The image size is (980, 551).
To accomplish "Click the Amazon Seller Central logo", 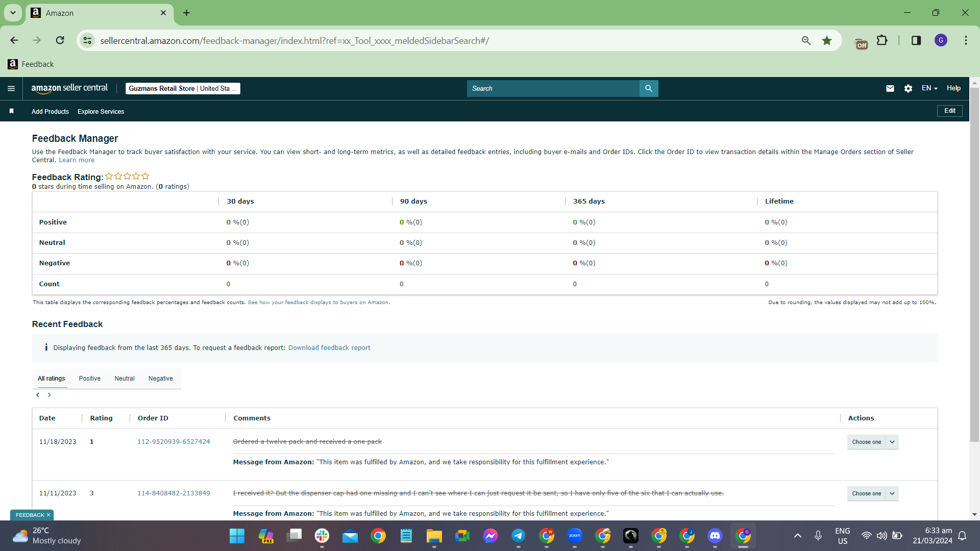I will click(x=69, y=88).
